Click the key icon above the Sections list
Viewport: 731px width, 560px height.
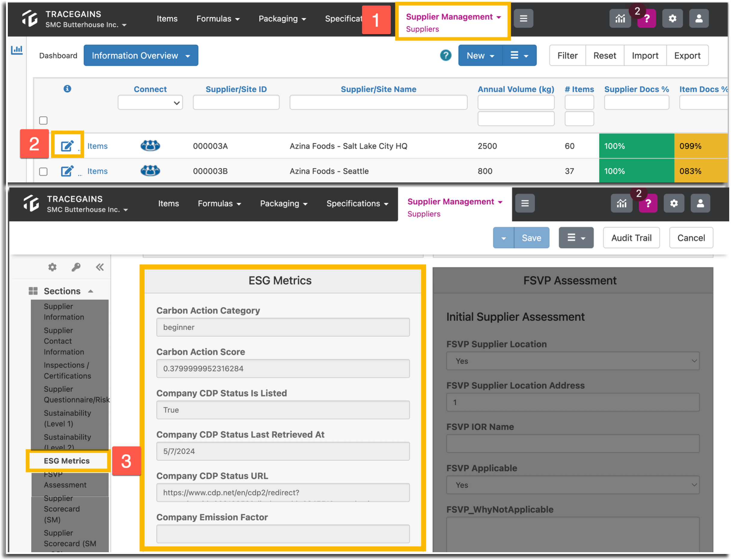coord(76,267)
